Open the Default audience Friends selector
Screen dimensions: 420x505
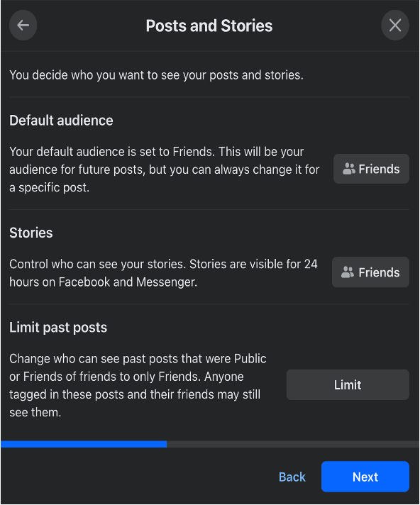tap(371, 169)
